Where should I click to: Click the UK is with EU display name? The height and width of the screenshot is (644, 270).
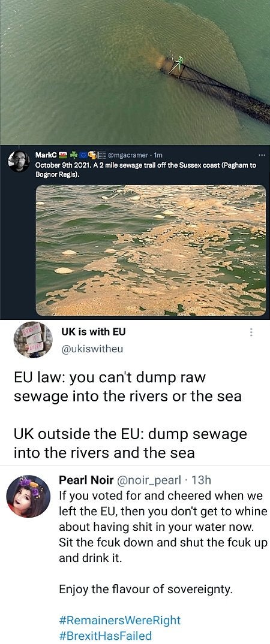coord(93,331)
